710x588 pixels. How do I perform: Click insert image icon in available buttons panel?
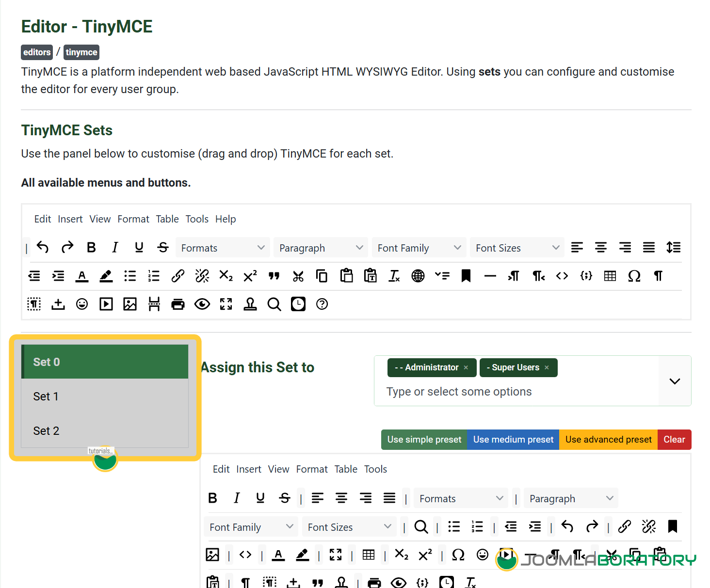130,304
